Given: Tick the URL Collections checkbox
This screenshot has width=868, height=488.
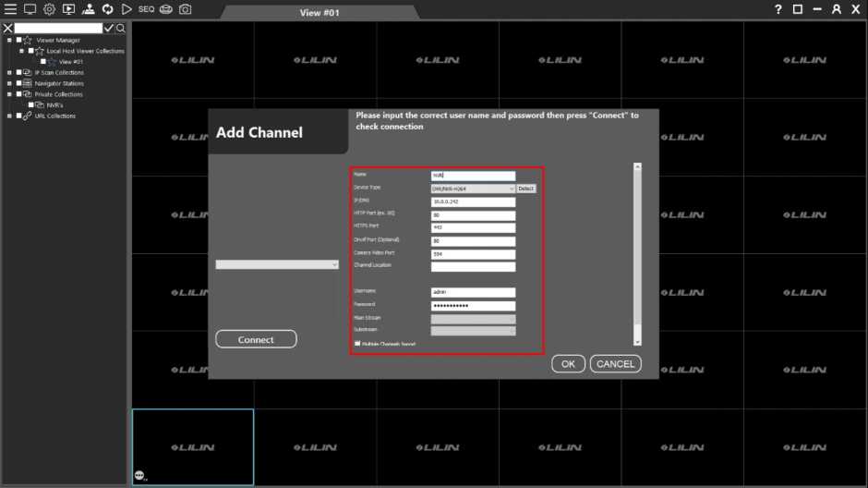Looking at the screenshot, I should click(x=18, y=116).
